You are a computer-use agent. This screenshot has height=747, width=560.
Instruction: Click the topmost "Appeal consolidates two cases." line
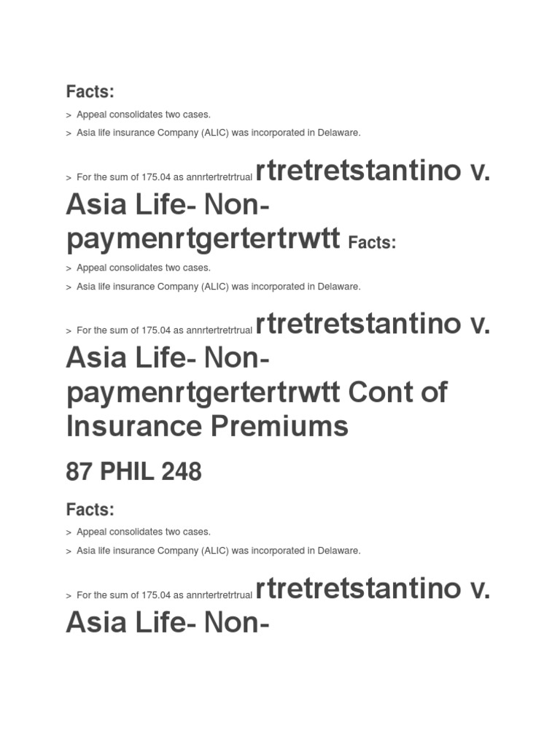click(x=143, y=115)
